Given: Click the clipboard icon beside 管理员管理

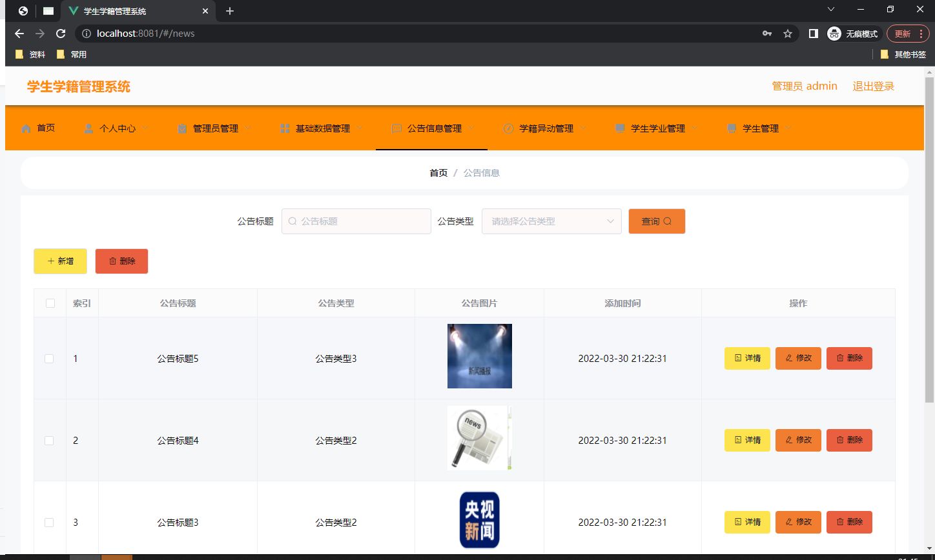Looking at the screenshot, I should pos(182,128).
